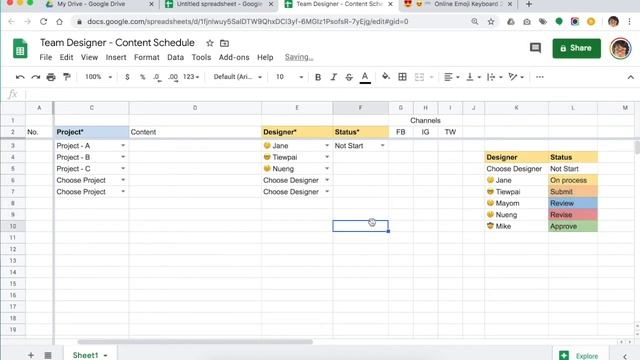Open the font size 10 dropdown
The height and width of the screenshot is (360, 640).
(x=289, y=77)
